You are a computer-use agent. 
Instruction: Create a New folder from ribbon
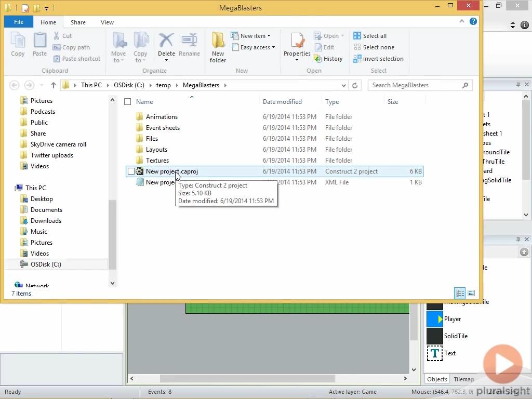coord(218,47)
